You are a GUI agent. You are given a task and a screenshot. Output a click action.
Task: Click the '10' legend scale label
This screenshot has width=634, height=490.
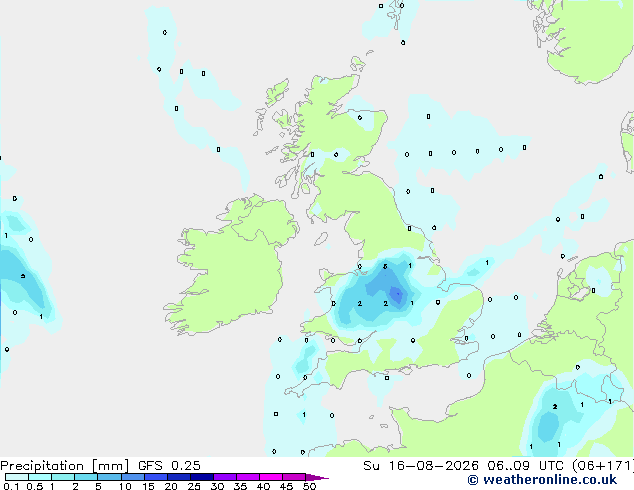(125, 486)
